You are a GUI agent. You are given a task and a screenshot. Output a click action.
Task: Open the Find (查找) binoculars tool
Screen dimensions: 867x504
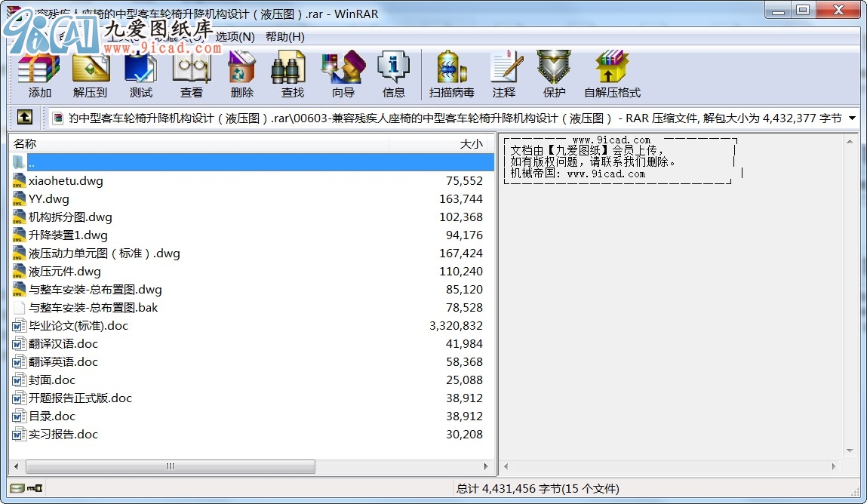click(292, 75)
